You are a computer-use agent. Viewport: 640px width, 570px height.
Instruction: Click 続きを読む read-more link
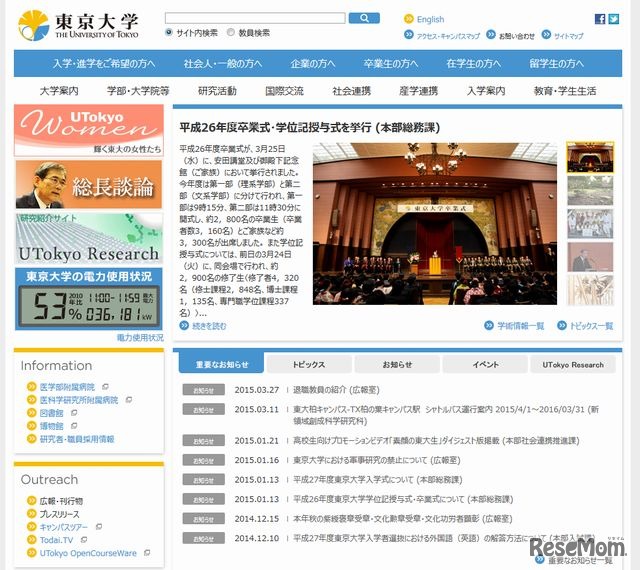pos(209,326)
